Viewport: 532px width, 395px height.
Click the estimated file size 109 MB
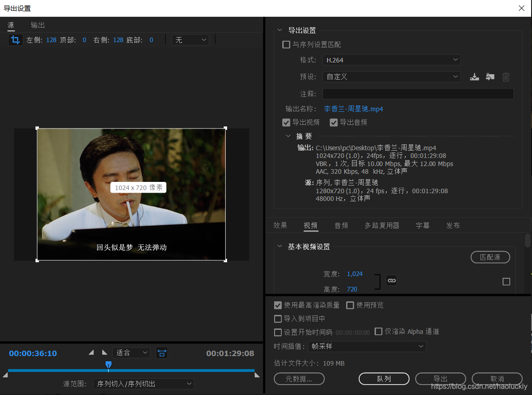point(333,363)
